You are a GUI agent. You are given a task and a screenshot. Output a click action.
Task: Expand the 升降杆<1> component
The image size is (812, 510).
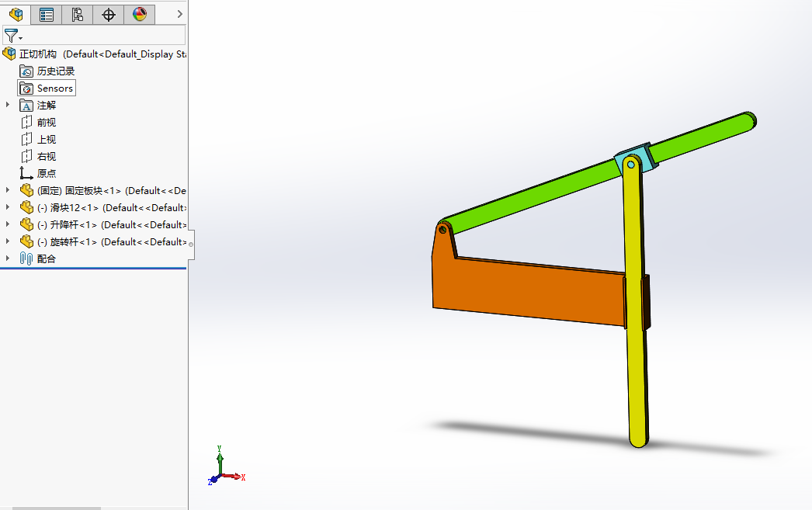tap(7, 224)
